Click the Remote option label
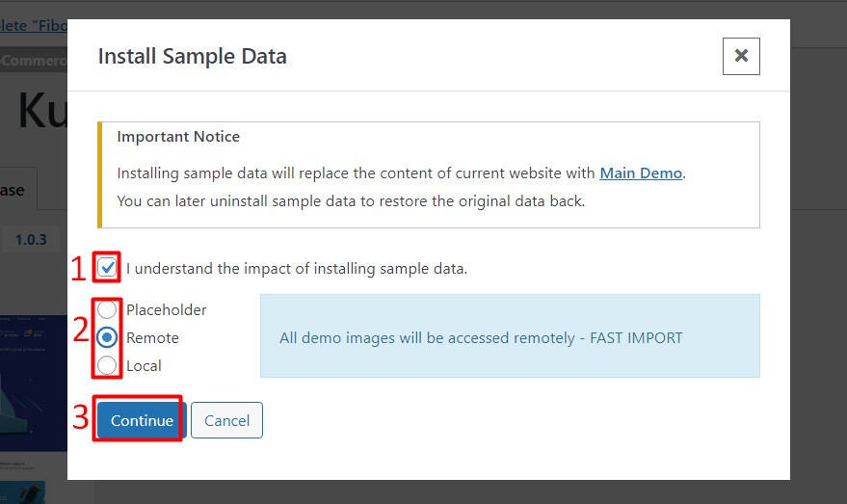The width and height of the screenshot is (847, 504). [152, 337]
